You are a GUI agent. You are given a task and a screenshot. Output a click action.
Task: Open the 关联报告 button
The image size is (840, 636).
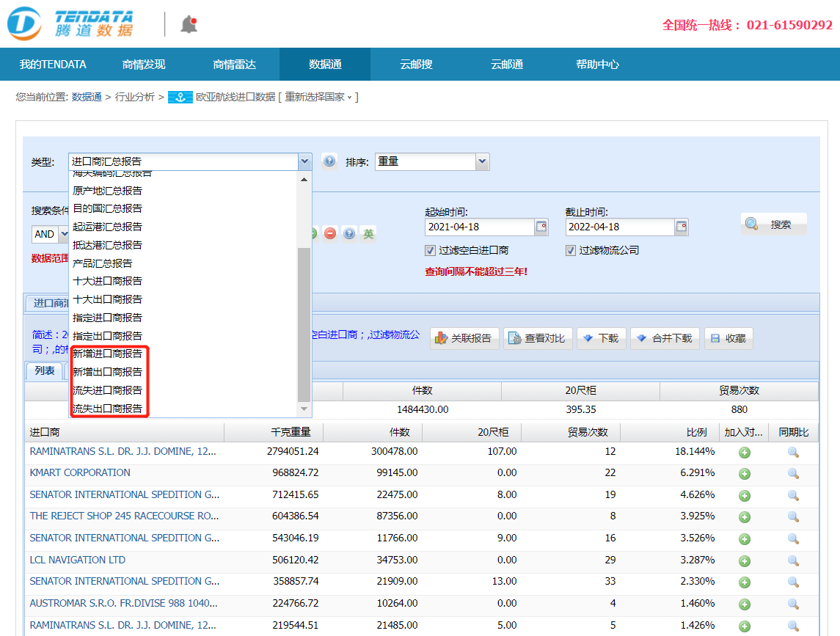click(x=464, y=338)
